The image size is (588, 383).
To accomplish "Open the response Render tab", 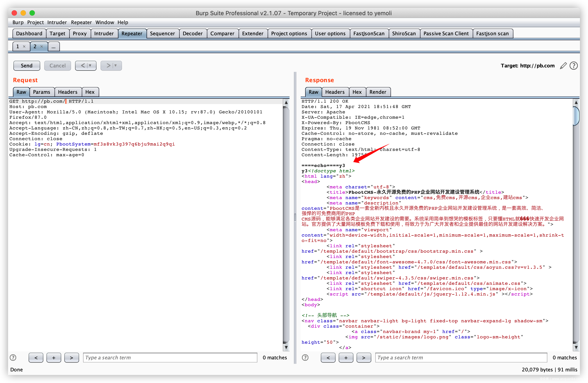I will [378, 92].
